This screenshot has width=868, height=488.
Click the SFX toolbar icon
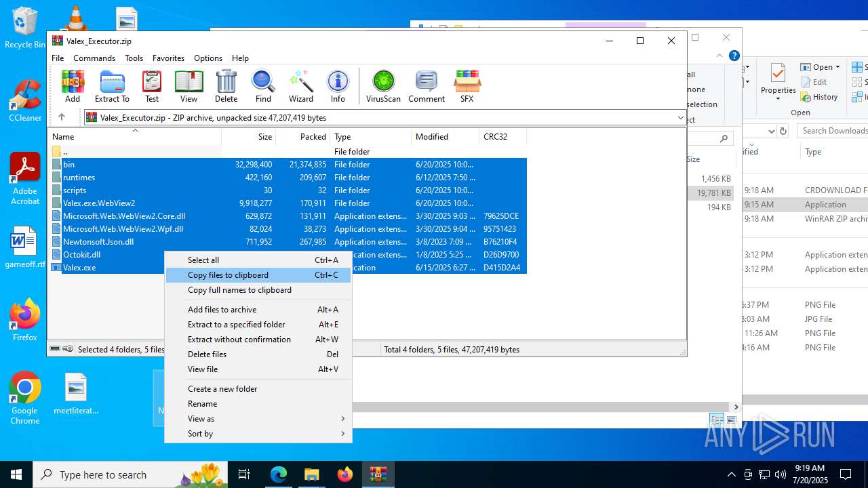pyautogui.click(x=467, y=86)
